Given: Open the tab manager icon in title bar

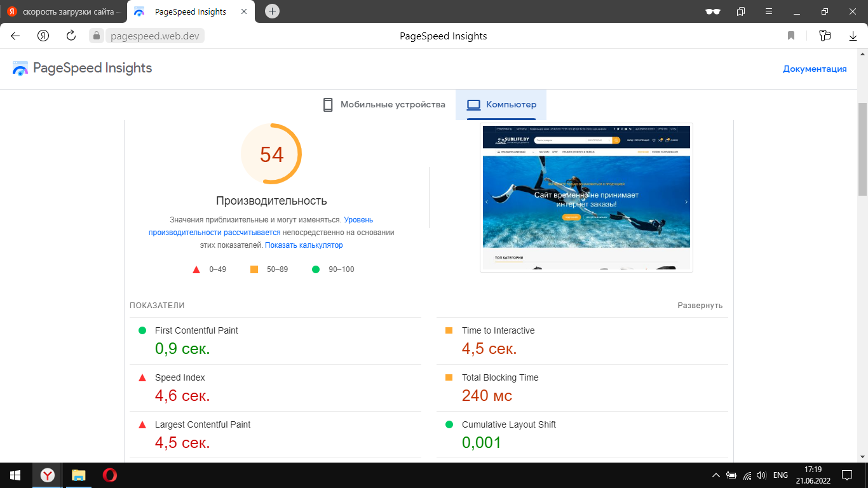Looking at the screenshot, I should [741, 11].
